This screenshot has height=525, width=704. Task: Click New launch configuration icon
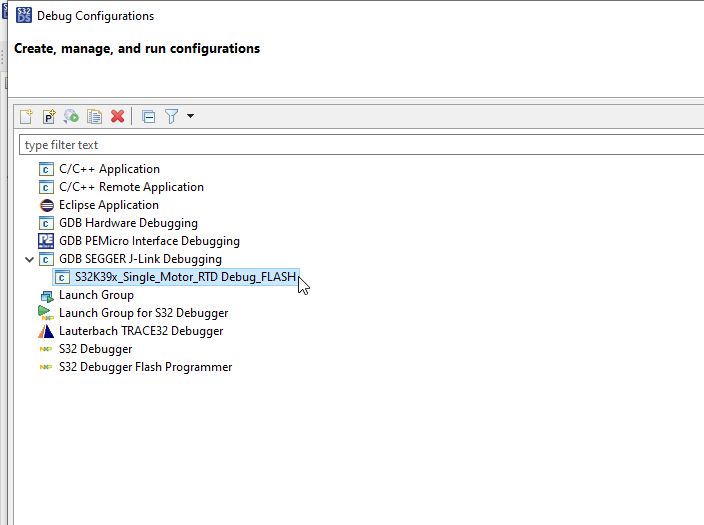(27, 116)
